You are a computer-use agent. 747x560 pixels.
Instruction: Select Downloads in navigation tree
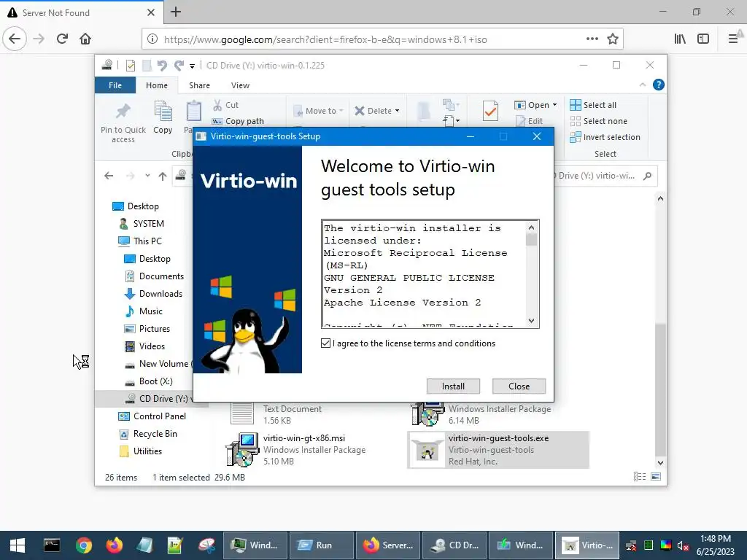point(153,294)
